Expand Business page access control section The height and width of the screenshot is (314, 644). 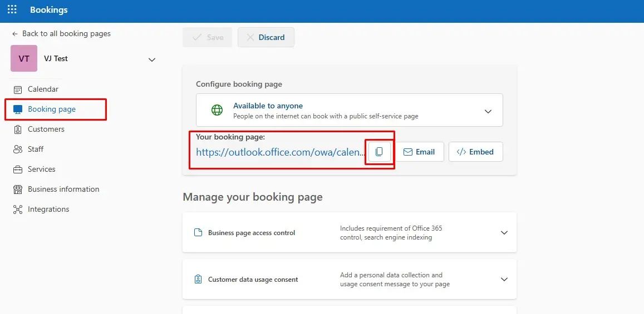(504, 233)
